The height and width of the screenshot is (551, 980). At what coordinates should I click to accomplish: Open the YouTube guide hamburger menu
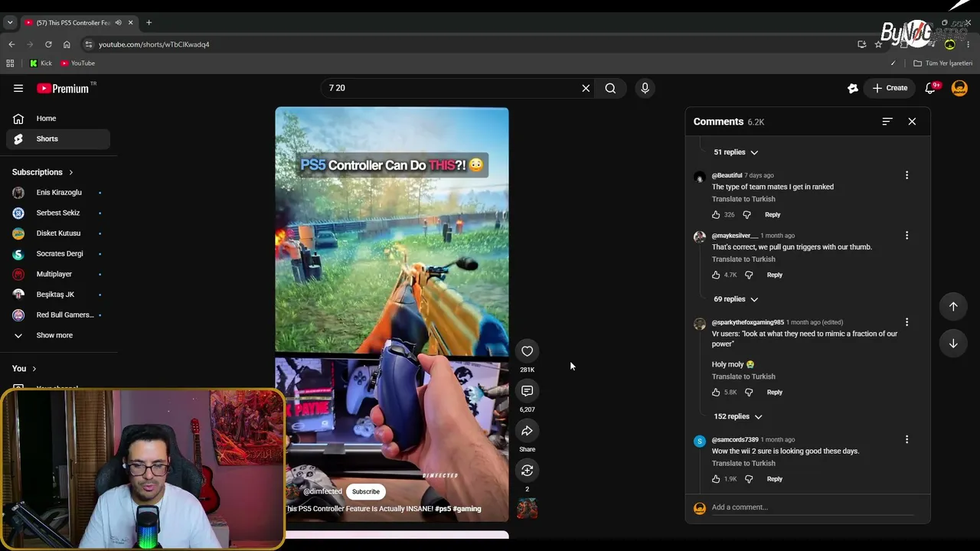[18, 88]
